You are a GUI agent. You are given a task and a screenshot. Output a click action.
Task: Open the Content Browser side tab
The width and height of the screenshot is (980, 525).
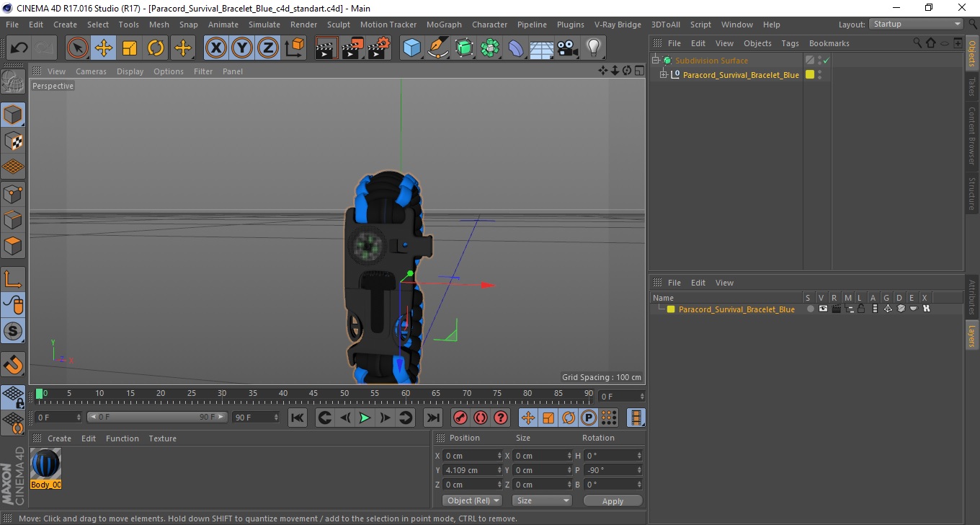[972, 136]
